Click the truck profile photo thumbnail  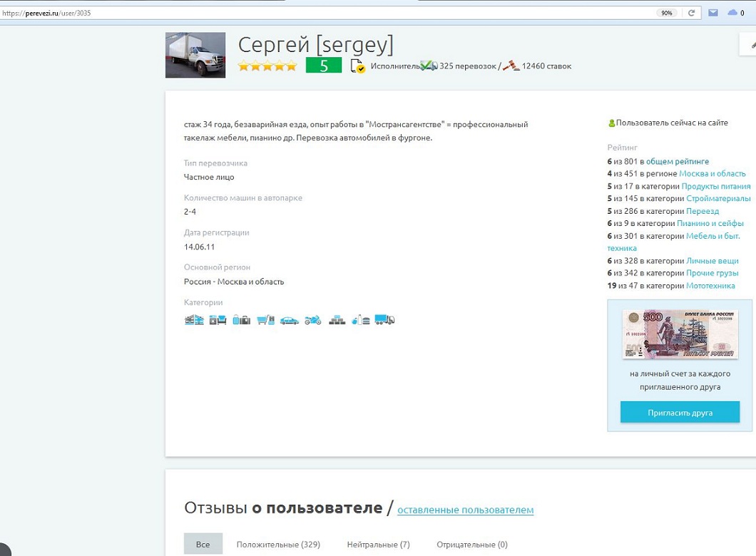[195, 55]
